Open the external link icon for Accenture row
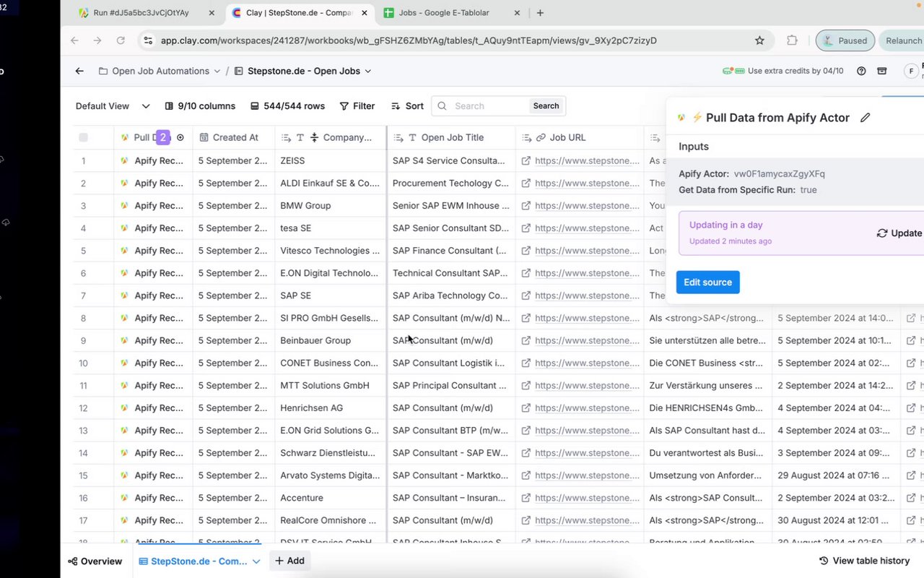The width and height of the screenshot is (924, 578). click(526, 498)
